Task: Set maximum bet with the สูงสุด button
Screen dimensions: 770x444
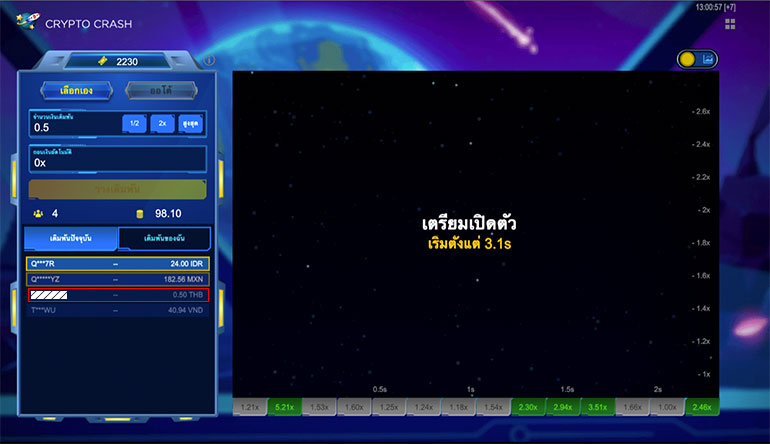Action: pyautogui.click(x=191, y=123)
